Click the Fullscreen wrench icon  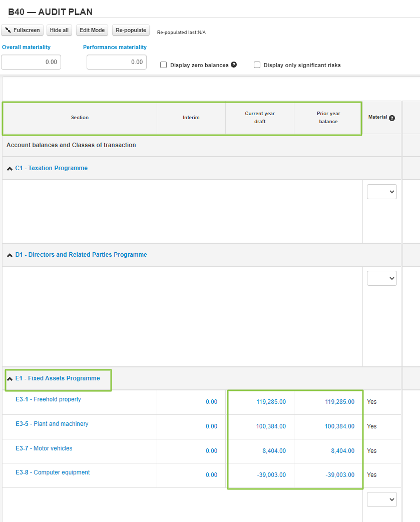9,30
